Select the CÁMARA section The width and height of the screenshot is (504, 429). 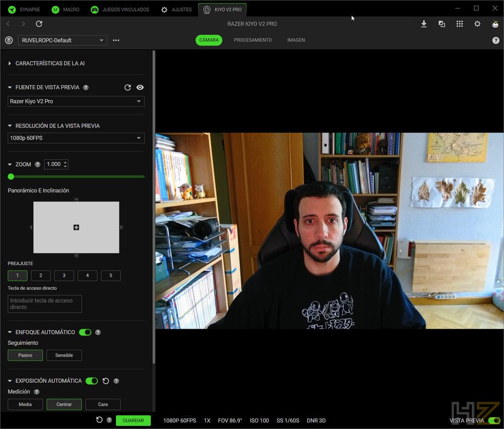[x=209, y=40]
